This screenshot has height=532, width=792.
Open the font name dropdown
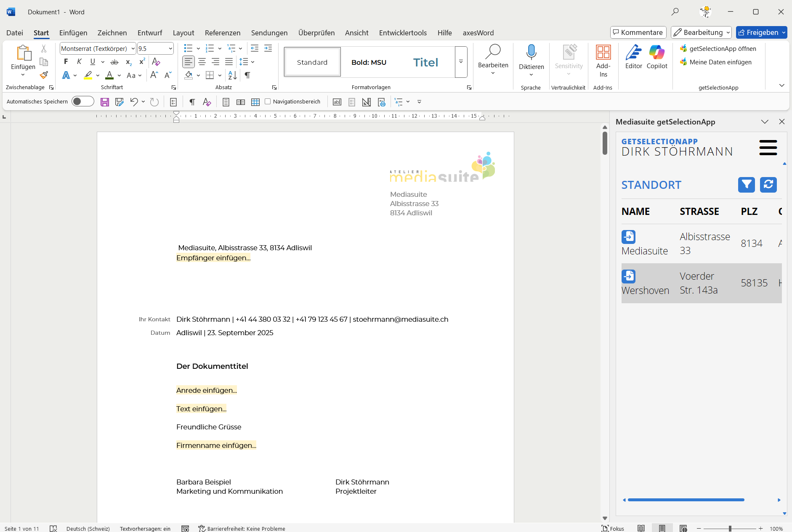(133, 49)
